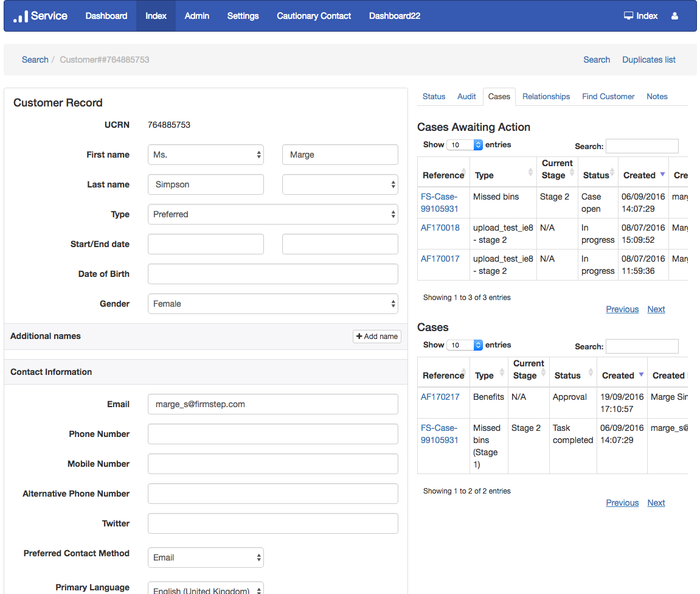Screen dimensions: 700x594
Task: Focus the first name field with Marge
Action: [x=340, y=155]
